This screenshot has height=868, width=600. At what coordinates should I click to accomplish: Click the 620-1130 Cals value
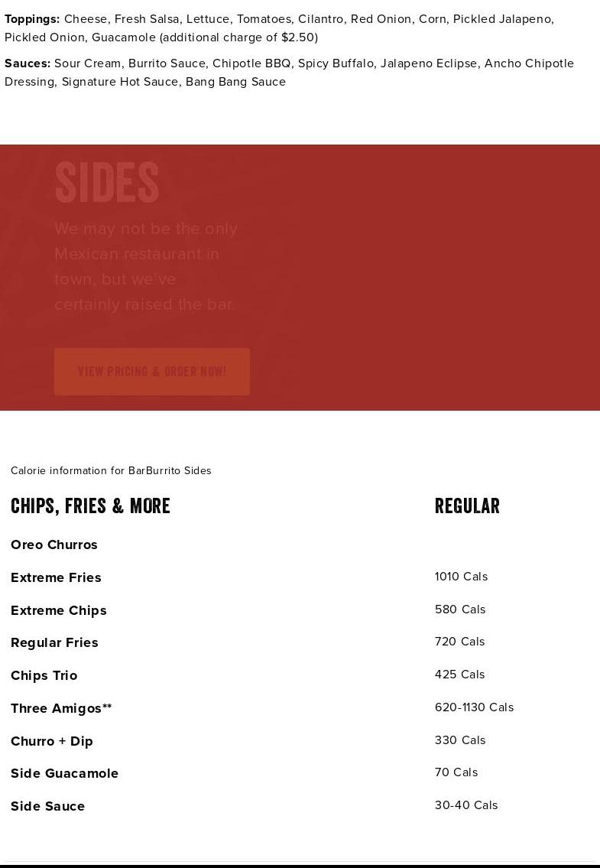[x=474, y=707]
